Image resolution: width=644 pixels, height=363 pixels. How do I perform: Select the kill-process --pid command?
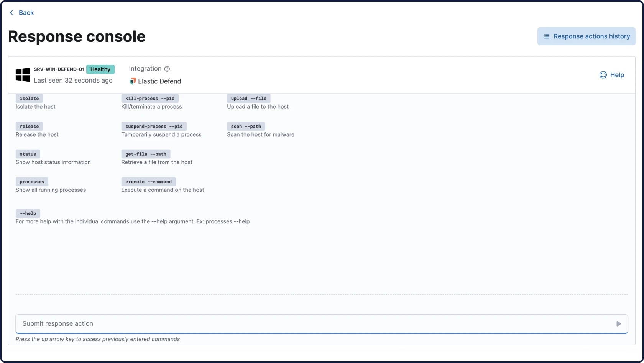click(150, 99)
